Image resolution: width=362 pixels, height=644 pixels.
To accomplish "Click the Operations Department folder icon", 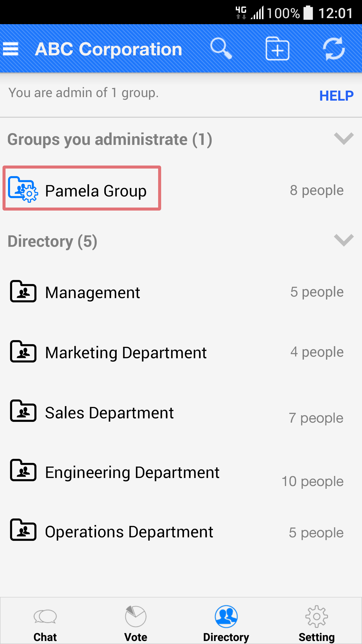I will pos(23,530).
